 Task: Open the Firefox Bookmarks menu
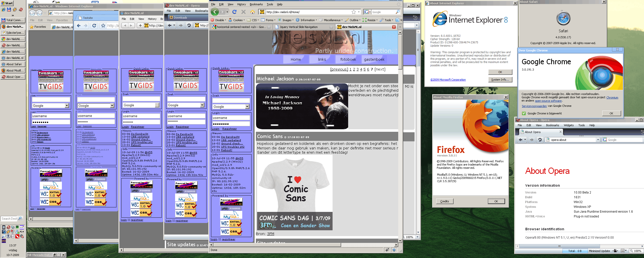256,4
